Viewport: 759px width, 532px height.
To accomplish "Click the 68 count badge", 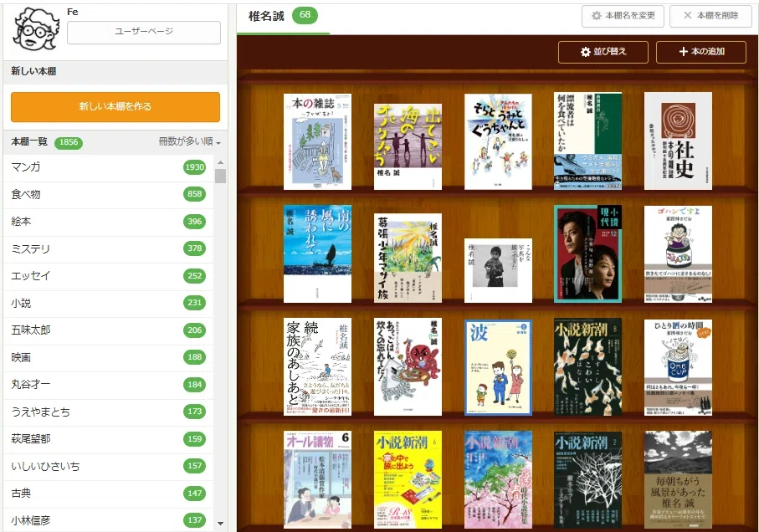I will (305, 15).
